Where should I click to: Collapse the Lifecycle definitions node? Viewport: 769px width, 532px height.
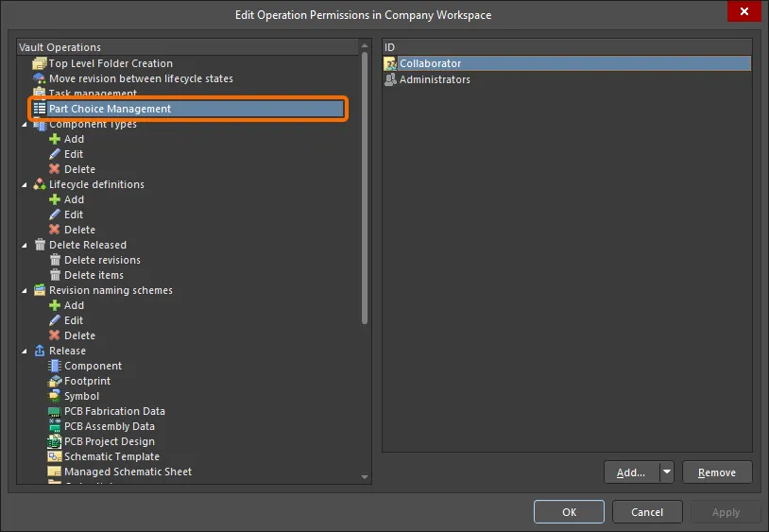coord(24,185)
